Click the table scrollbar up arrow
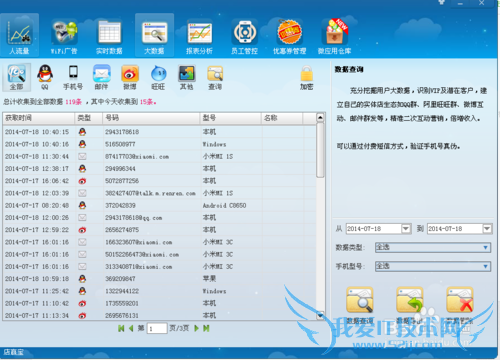This screenshot has height=360, width=500. click(x=320, y=118)
